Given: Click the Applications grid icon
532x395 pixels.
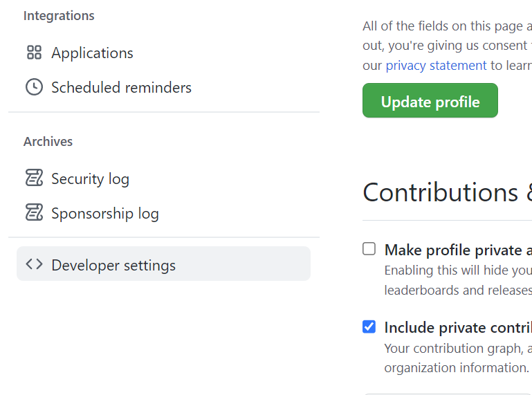Looking at the screenshot, I should click(34, 53).
